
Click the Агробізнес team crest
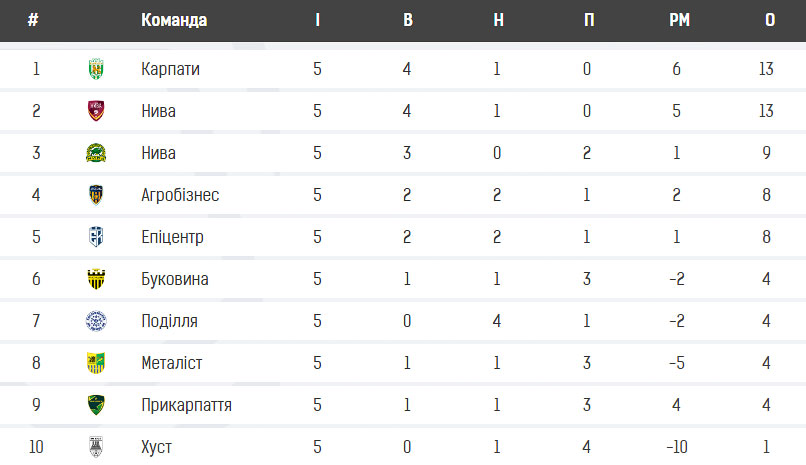click(x=96, y=195)
